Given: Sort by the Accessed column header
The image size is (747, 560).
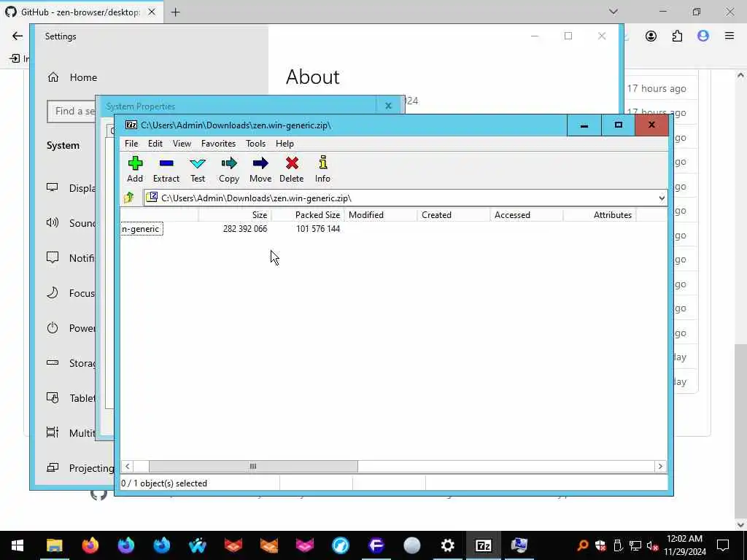Looking at the screenshot, I should pyautogui.click(x=527, y=215).
